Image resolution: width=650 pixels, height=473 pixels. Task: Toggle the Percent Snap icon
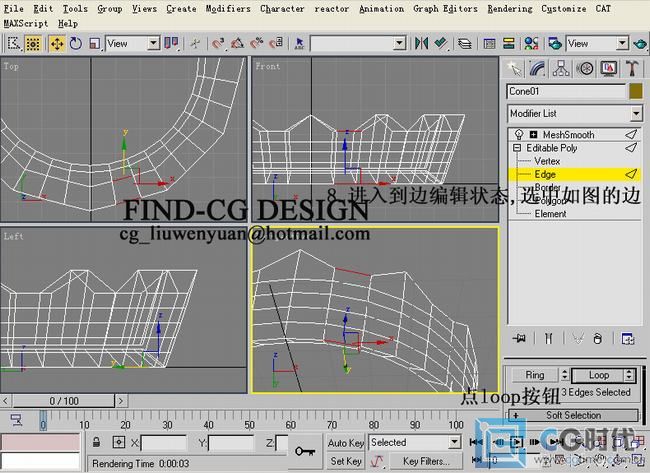click(x=257, y=43)
